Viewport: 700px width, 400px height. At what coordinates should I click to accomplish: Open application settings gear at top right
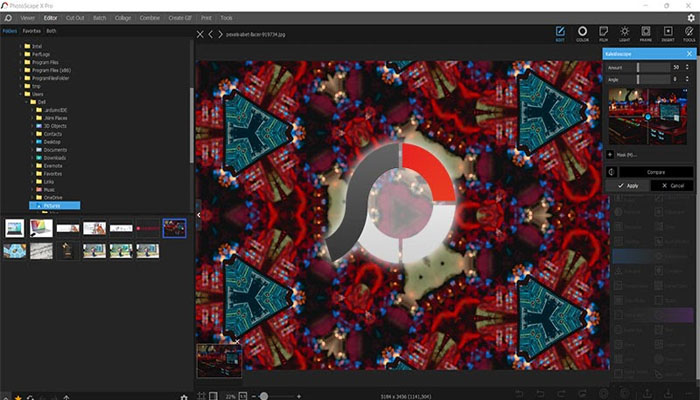click(691, 18)
